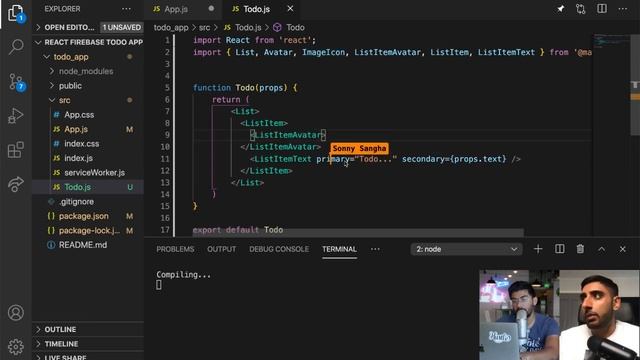Click the 'export default Todo' code line
Image resolution: width=640 pixels, height=360 pixels.
coord(238,230)
